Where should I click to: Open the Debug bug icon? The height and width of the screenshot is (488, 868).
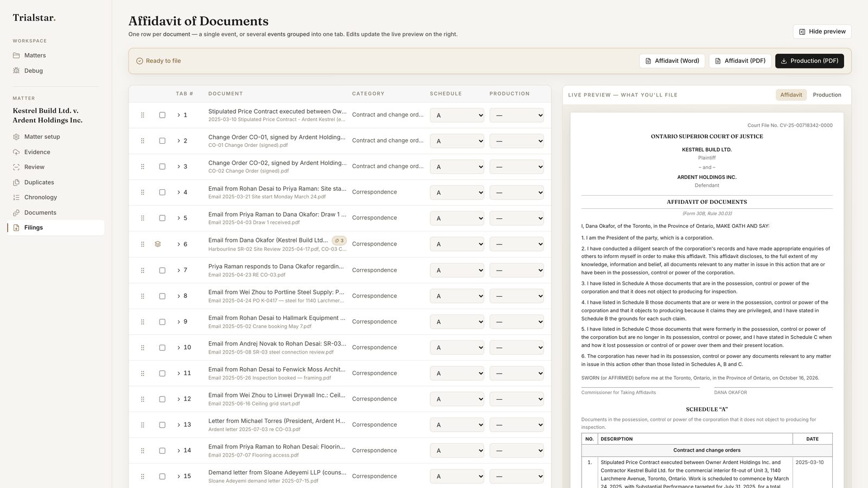pyautogui.click(x=16, y=70)
